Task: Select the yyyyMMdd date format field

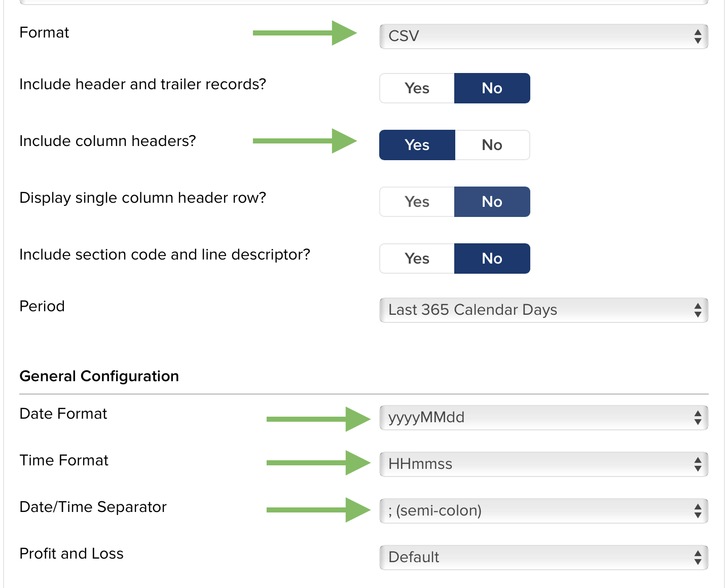Action: 507,418
